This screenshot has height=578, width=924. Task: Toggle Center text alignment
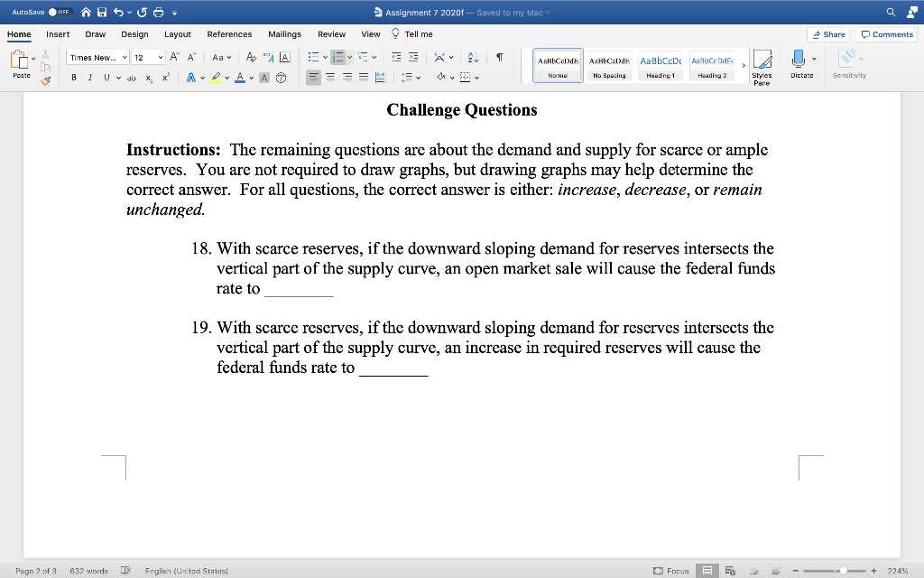(x=330, y=78)
